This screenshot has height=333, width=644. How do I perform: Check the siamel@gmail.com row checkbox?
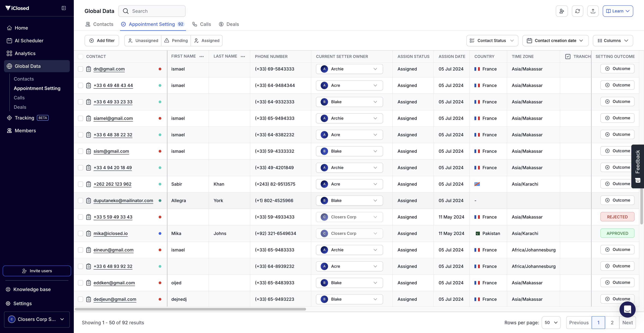click(80, 118)
